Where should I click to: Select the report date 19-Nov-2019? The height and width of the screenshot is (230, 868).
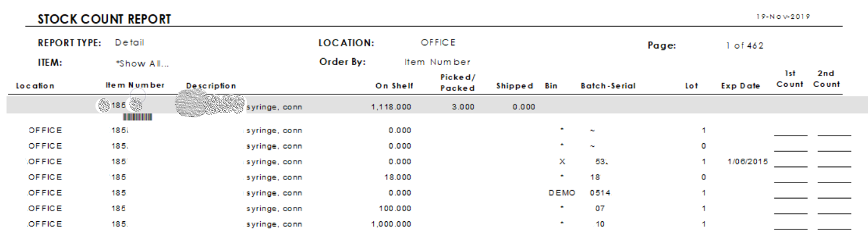783,17
